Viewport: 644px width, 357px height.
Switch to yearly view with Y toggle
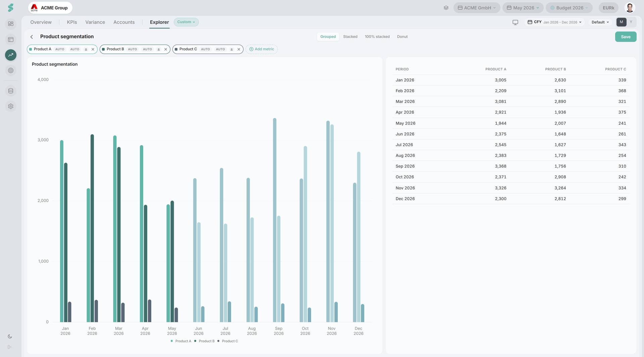pos(631,22)
